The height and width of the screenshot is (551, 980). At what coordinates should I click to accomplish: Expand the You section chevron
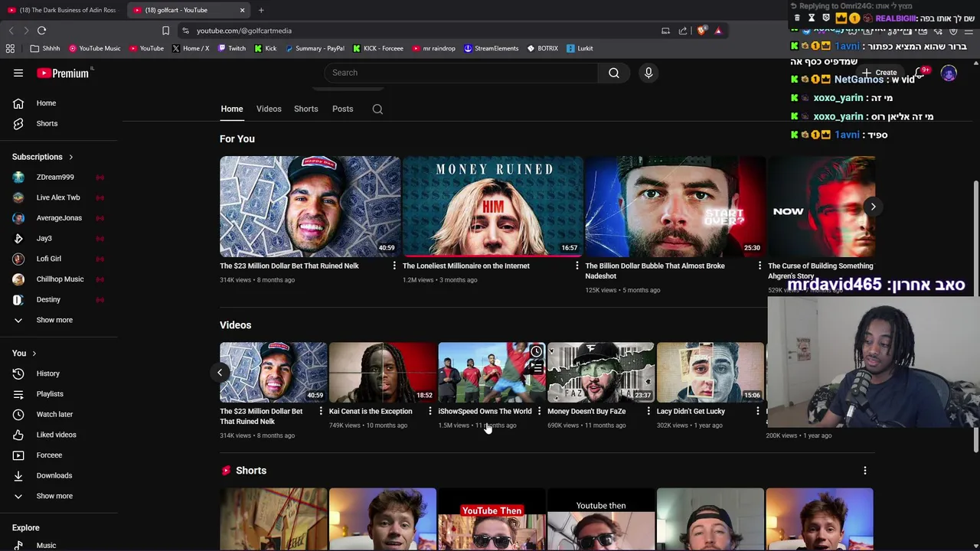[x=34, y=354]
